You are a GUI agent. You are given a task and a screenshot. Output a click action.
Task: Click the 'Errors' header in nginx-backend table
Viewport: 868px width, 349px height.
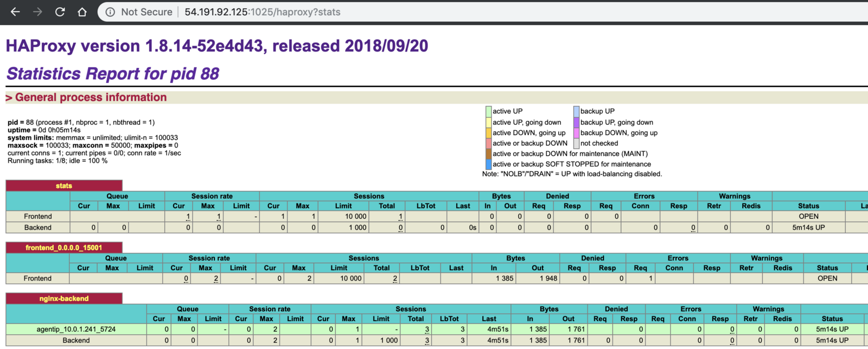pyautogui.click(x=691, y=309)
